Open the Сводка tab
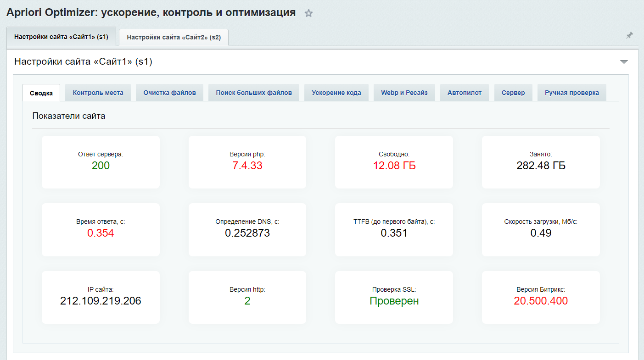The image size is (644, 360). (x=41, y=93)
